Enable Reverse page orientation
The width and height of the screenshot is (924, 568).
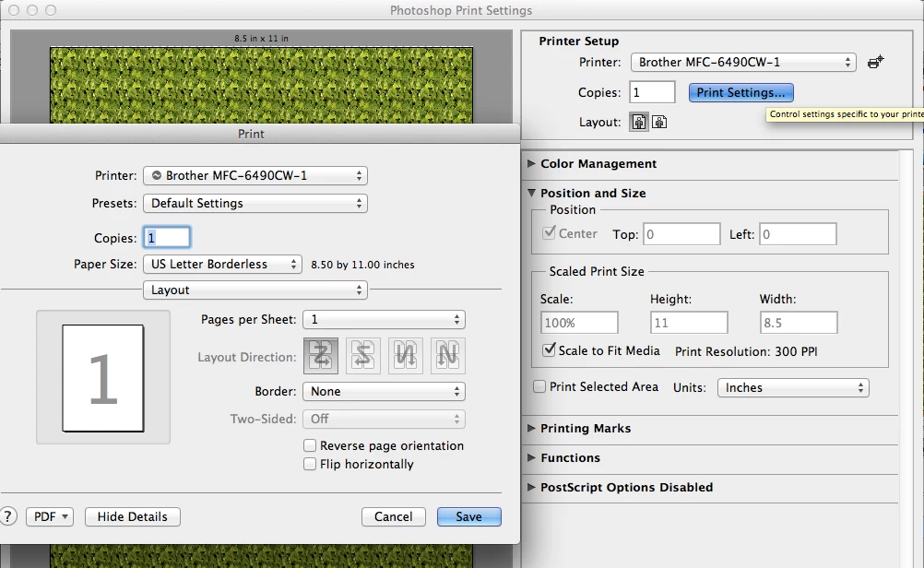point(309,445)
